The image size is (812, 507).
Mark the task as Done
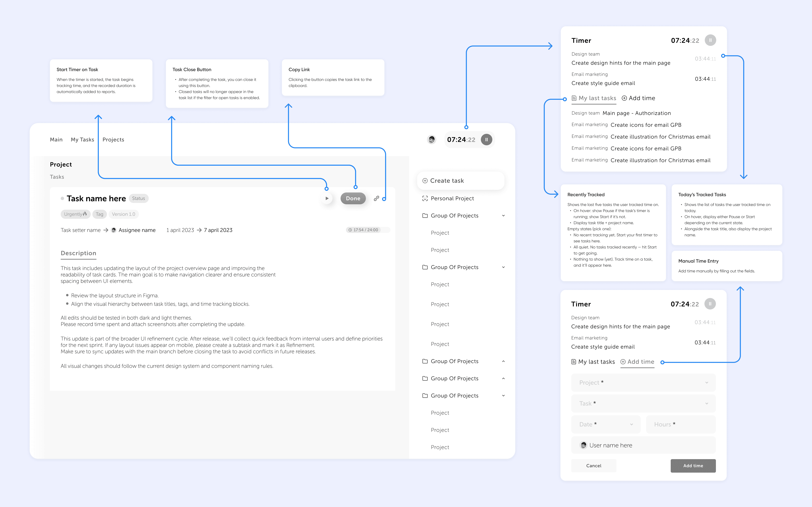pyautogui.click(x=353, y=198)
